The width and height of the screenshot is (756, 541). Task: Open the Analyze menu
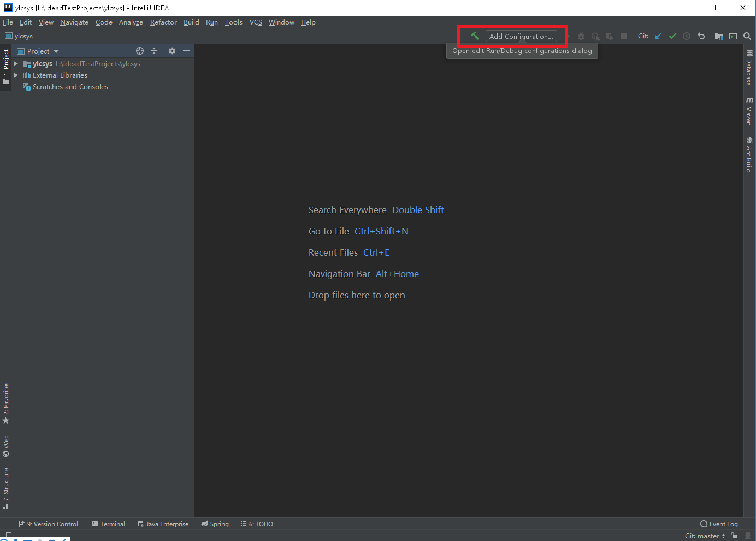coord(131,22)
